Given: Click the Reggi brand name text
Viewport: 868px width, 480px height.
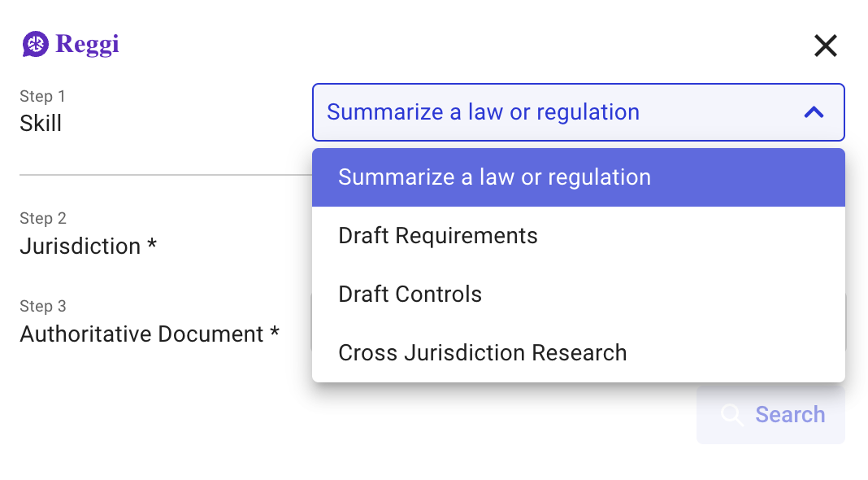Looking at the screenshot, I should pos(87,44).
